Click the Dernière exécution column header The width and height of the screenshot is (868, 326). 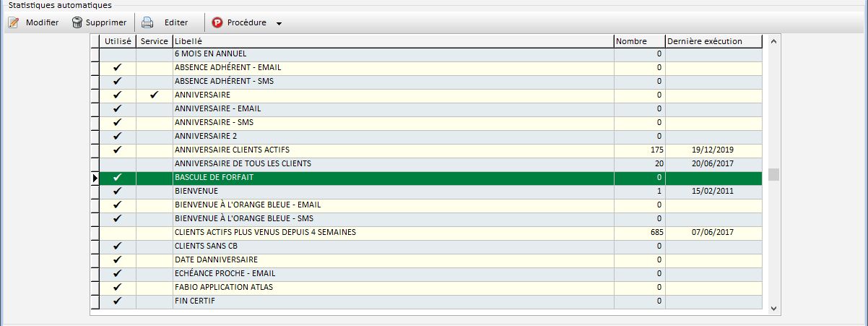pos(713,41)
